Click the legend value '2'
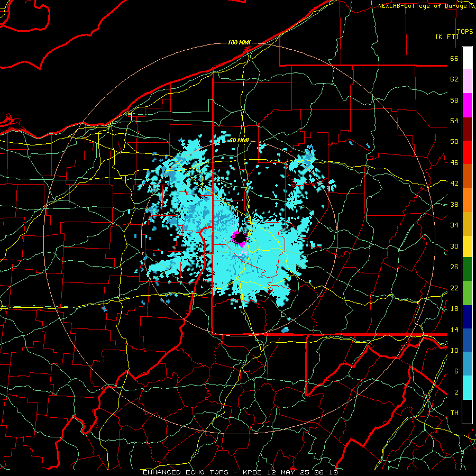The height and width of the screenshot is (476, 476). tap(456, 392)
